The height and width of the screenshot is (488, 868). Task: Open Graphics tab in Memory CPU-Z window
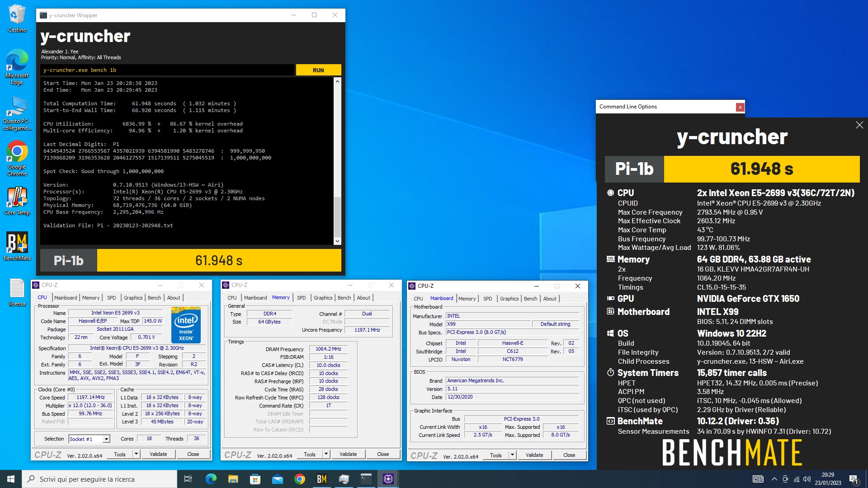pyautogui.click(x=323, y=298)
